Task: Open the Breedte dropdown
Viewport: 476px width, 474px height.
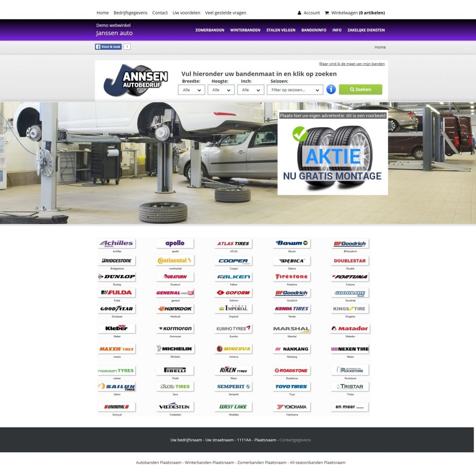Action: point(191,90)
